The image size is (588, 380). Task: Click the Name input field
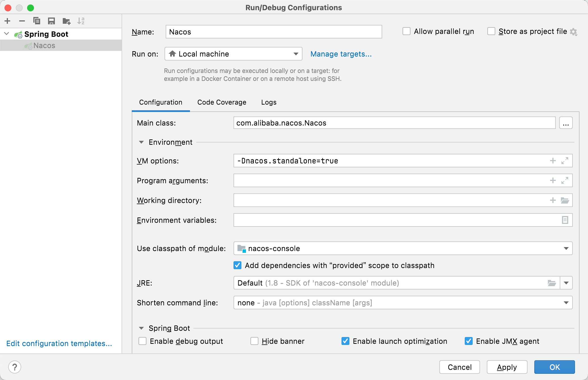point(274,32)
